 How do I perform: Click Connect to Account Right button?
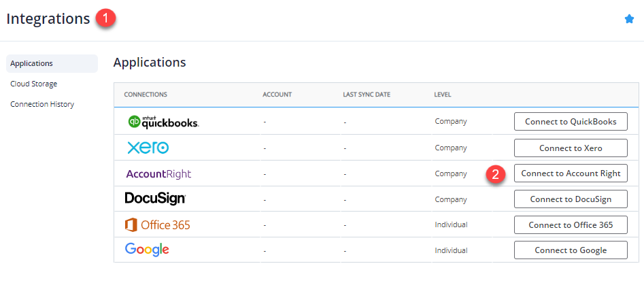pyautogui.click(x=571, y=173)
